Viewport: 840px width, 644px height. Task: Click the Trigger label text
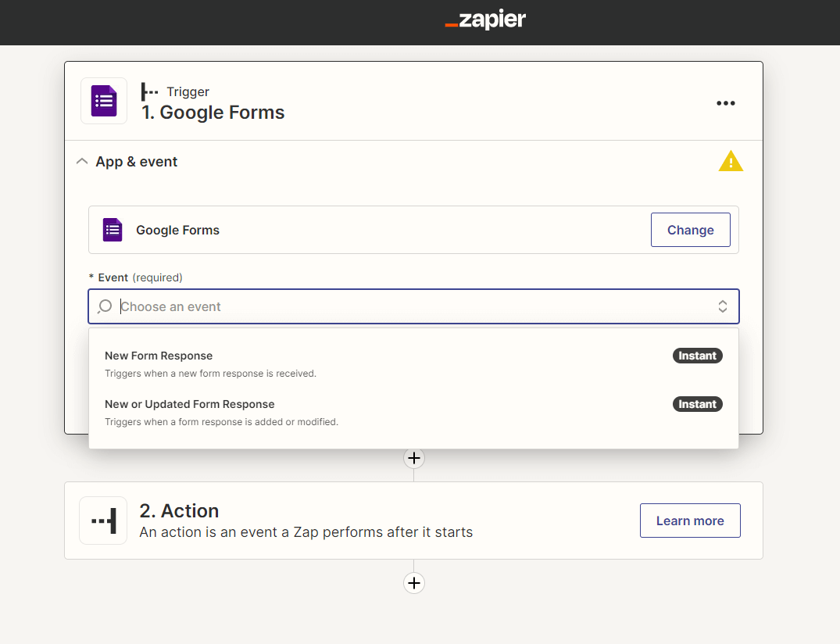188,91
